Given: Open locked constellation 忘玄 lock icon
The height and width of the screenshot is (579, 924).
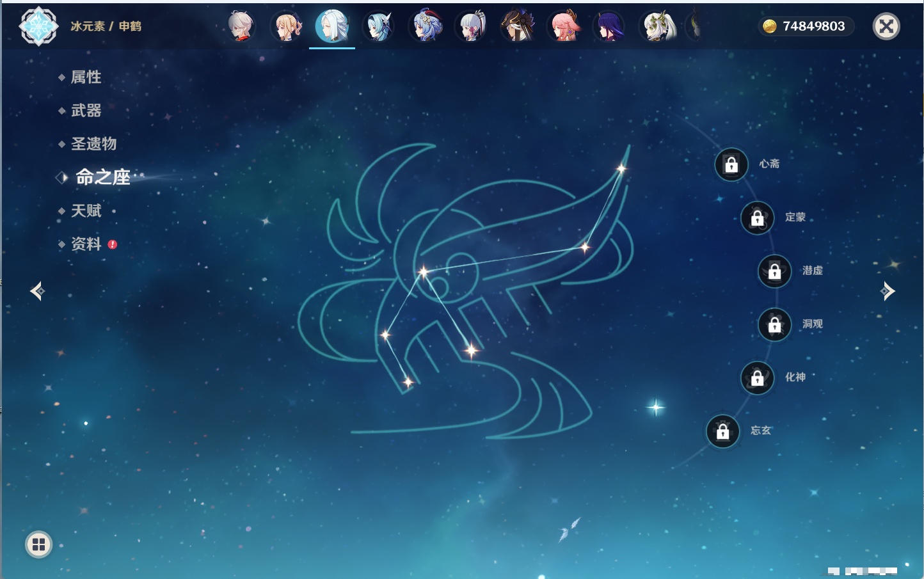Looking at the screenshot, I should tap(723, 431).
